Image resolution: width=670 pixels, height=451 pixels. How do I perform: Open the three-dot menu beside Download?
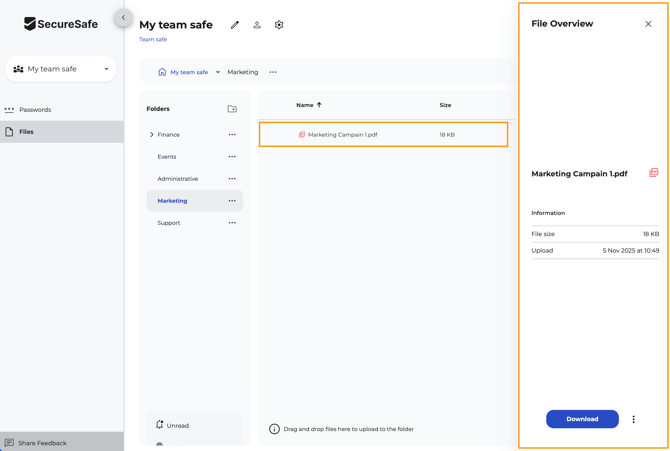[633, 419]
